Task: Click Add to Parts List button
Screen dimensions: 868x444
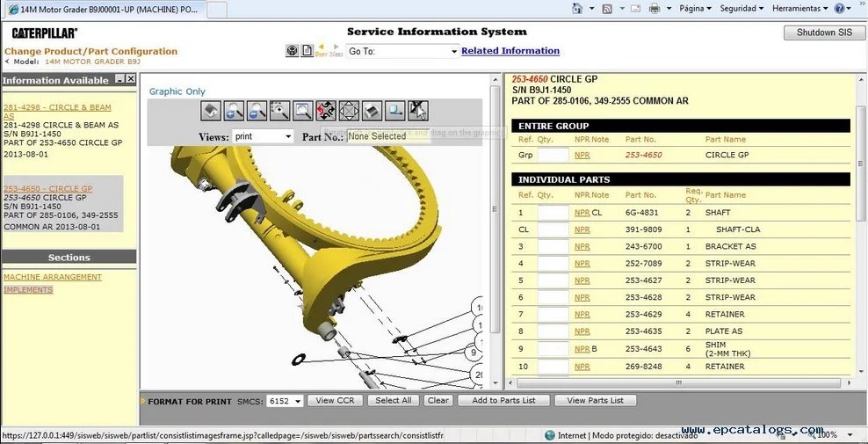Action: point(503,401)
